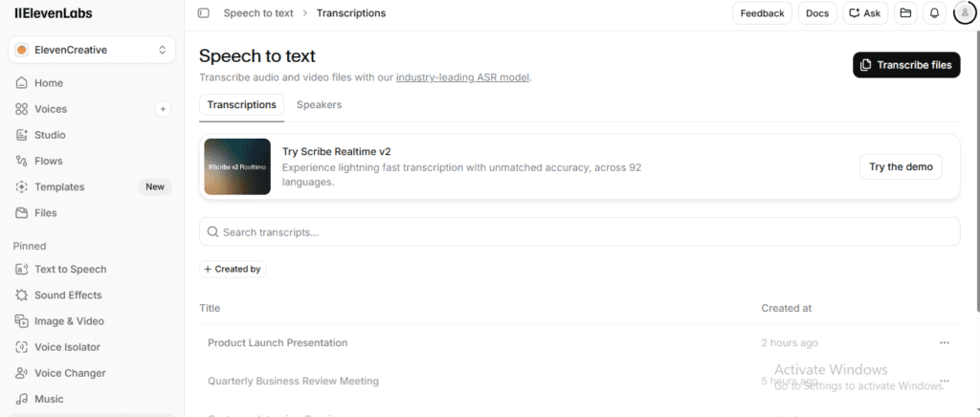Switch to the Speakers tab
980x417 pixels.
pyautogui.click(x=319, y=105)
